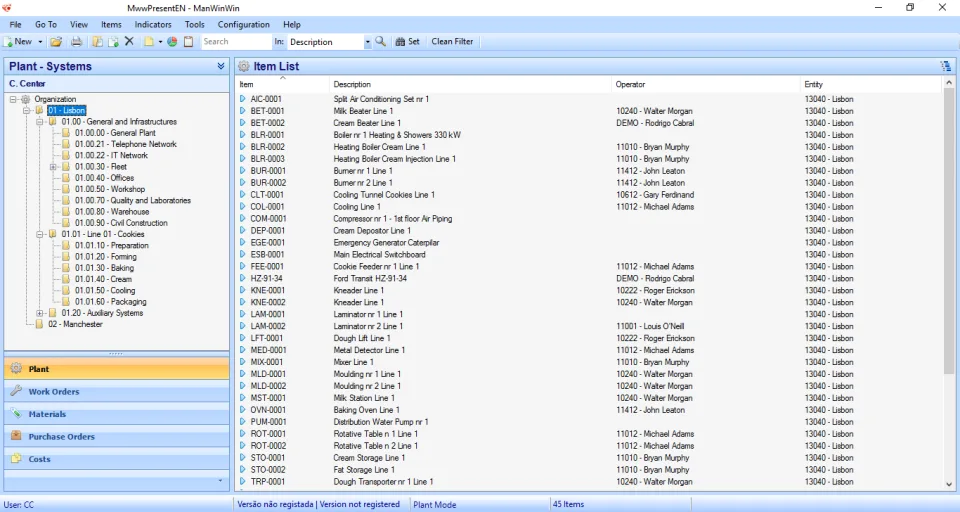Click the 01.00.80 - Warehouse folder icon
Image resolution: width=960 pixels, height=512 pixels.
tap(66, 212)
